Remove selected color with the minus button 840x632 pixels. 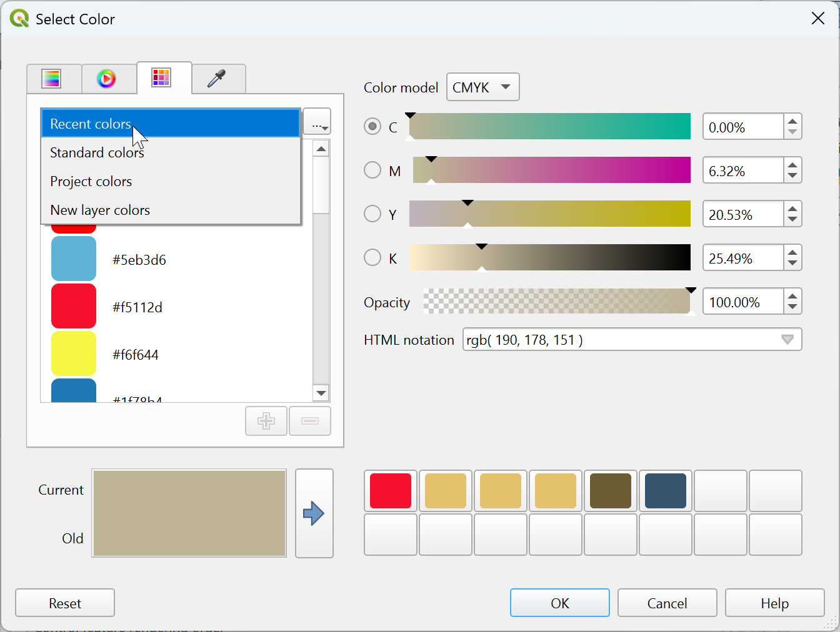point(309,421)
